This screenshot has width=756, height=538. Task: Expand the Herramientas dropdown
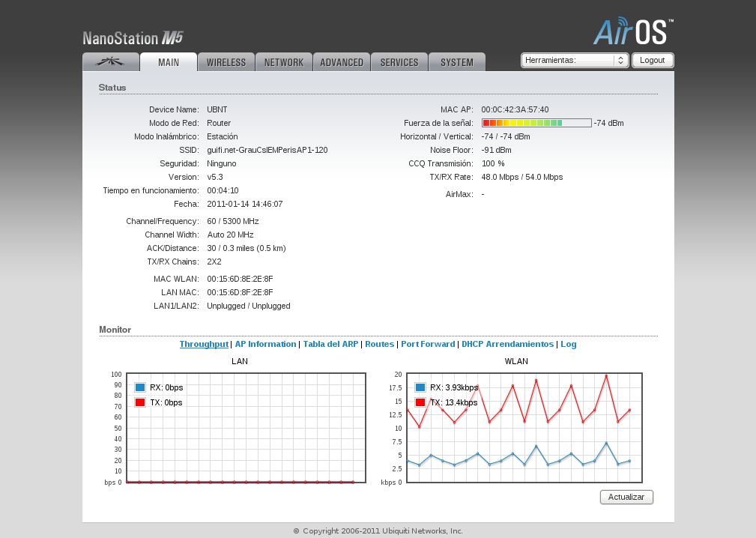click(x=575, y=60)
